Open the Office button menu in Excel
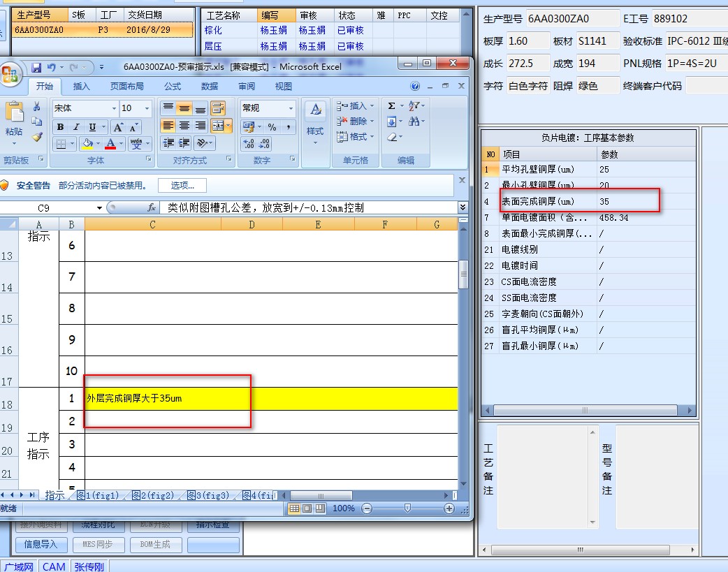Screen dimensions: 728x572 9,74
